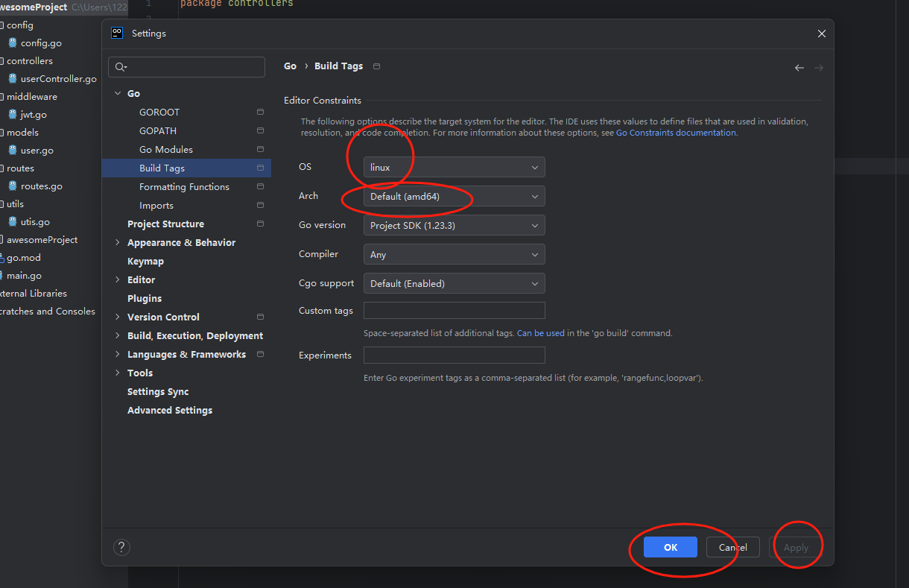Click the help question mark icon

tap(121, 548)
